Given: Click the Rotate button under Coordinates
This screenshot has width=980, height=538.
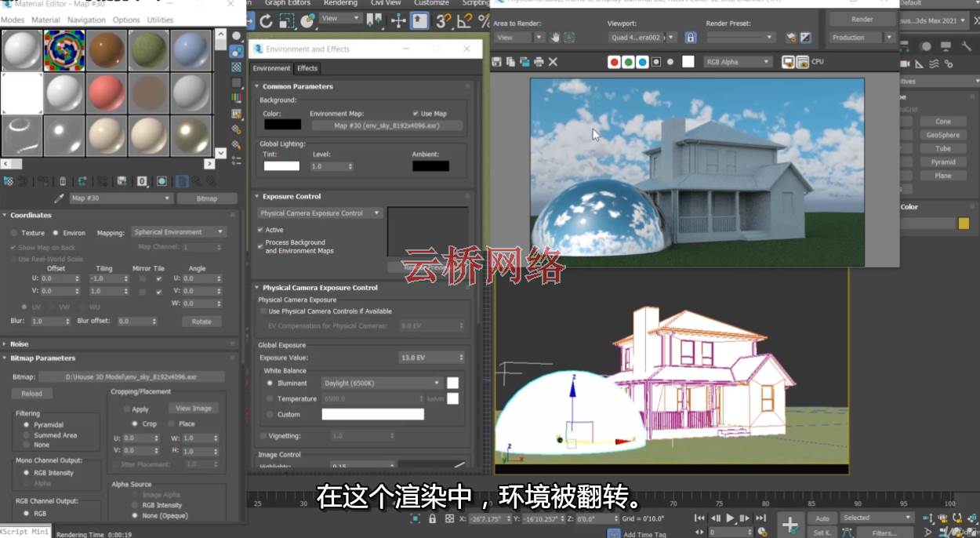Looking at the screenshot, I should click(201, 322).
